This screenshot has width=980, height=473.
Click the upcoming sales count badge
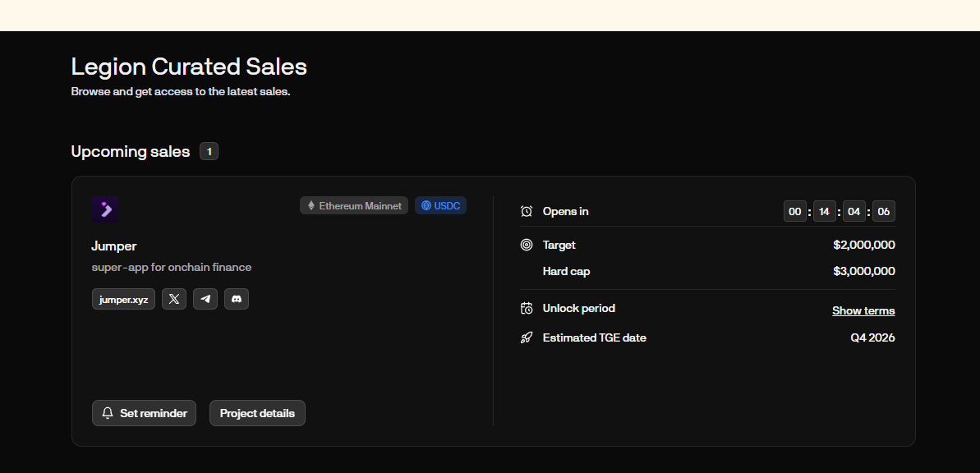209,151
